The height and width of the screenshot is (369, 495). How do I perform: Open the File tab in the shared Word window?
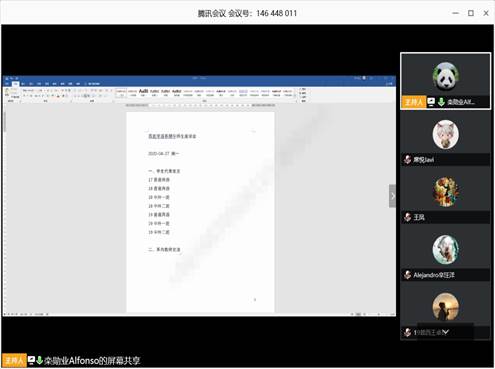(7, 84)
